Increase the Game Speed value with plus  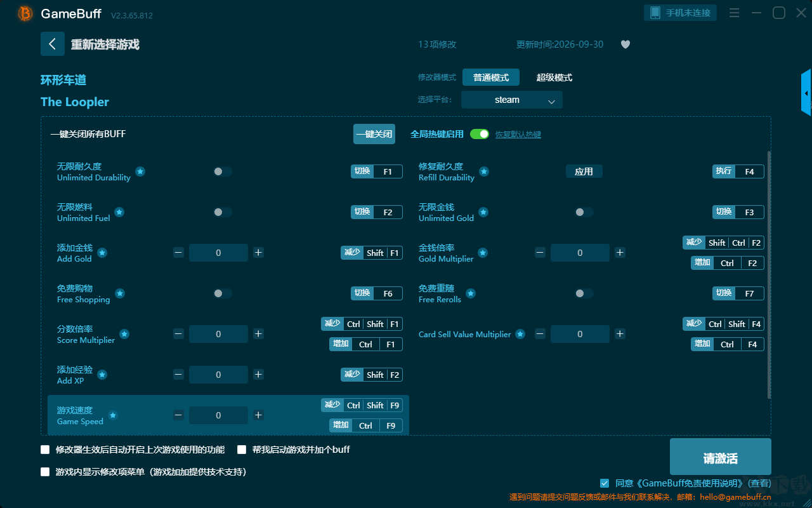[x=258, y=415]
